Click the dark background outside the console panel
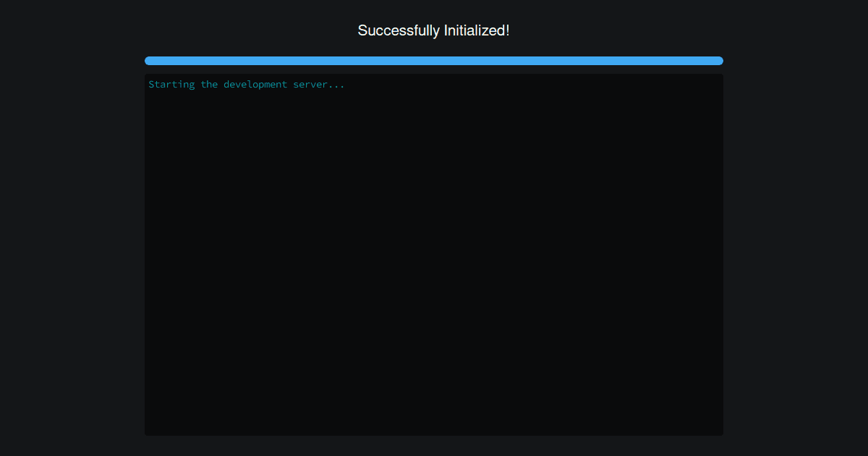 [72, 253]
